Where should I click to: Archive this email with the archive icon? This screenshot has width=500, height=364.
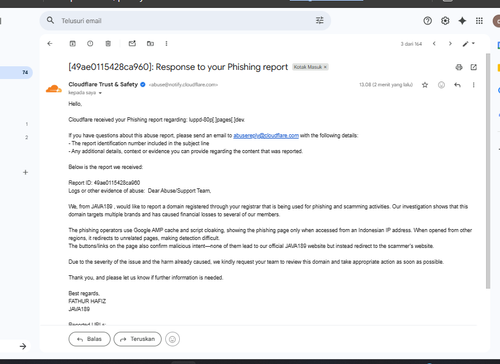tap(72, 44)
